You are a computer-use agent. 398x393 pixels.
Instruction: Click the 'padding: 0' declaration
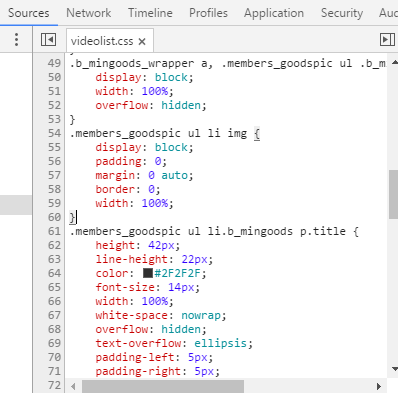tap(131, 161)
